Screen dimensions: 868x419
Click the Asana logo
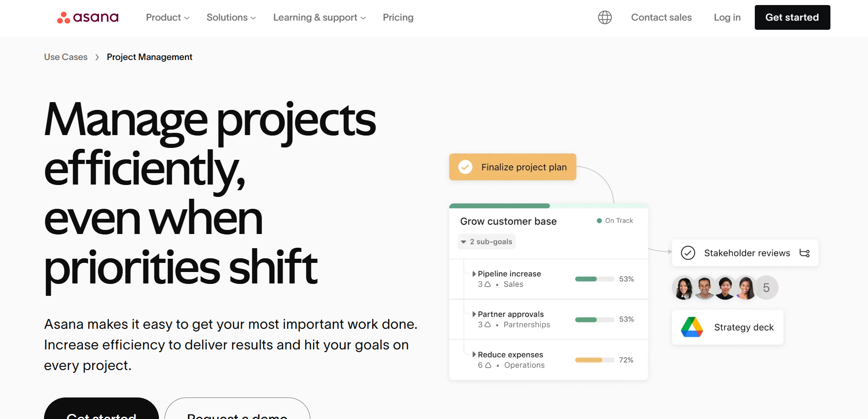click(x=88, y=17)
